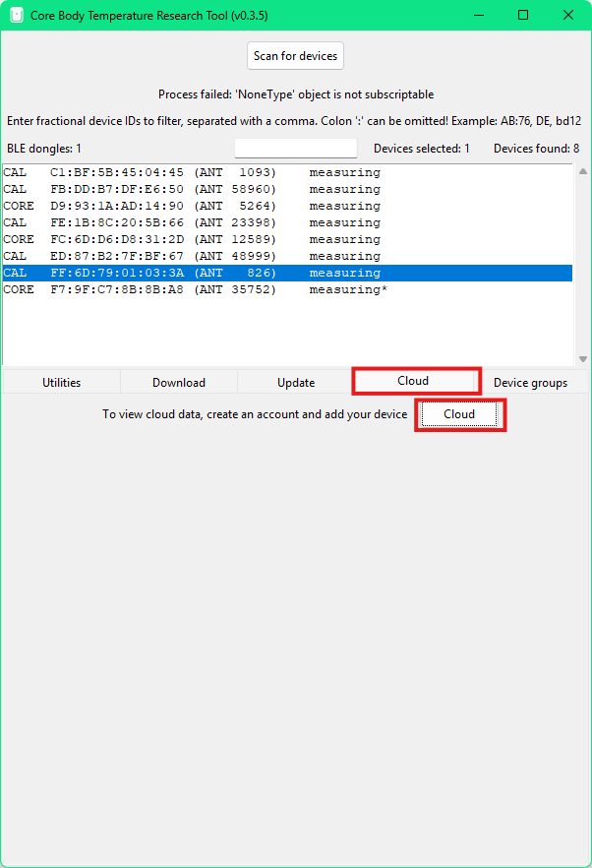Close the Research Tool window
The height and width of the screenshot is (868, 592).
(x=568, y=15)
